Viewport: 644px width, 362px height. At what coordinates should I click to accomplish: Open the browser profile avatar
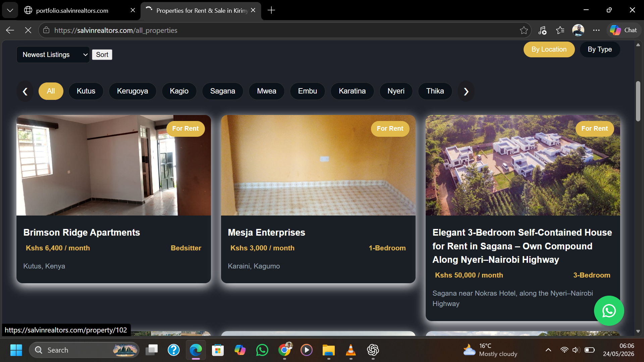point(578,30)
